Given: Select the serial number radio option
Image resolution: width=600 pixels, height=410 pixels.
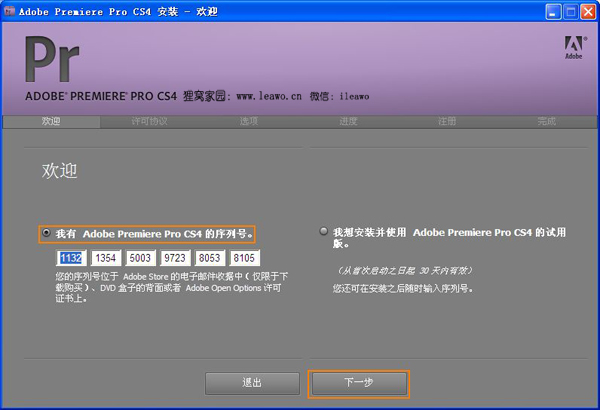Looking at the screenshot, I should tap(46, 233).
